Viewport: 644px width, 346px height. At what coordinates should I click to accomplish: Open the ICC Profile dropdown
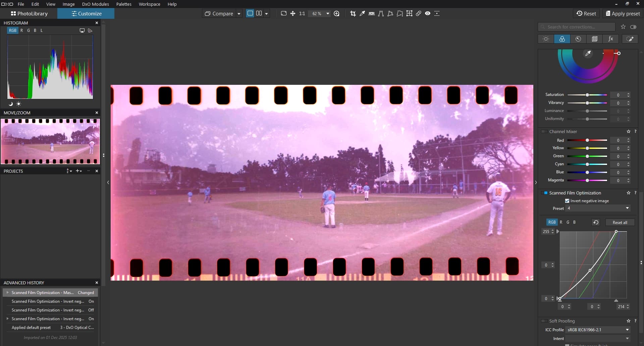598,330
